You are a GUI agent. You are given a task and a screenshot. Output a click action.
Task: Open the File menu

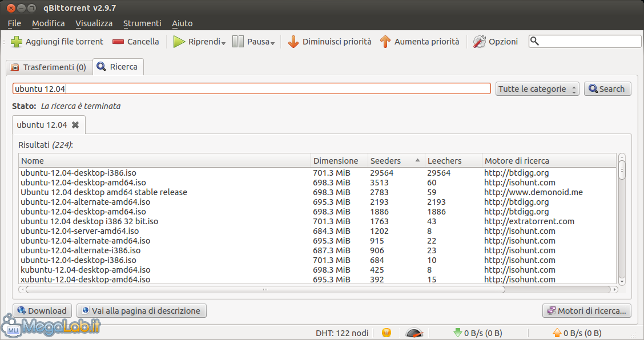[14, 23]
